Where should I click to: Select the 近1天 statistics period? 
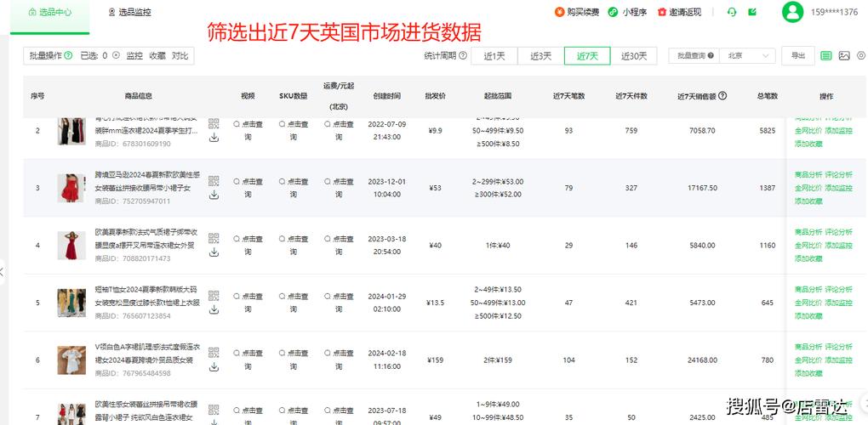[494, 56]
